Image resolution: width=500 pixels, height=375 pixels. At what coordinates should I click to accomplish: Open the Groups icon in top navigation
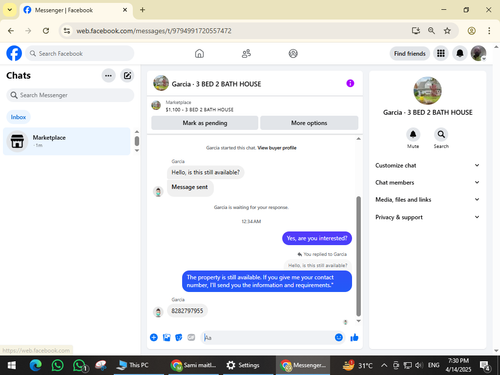293,53
